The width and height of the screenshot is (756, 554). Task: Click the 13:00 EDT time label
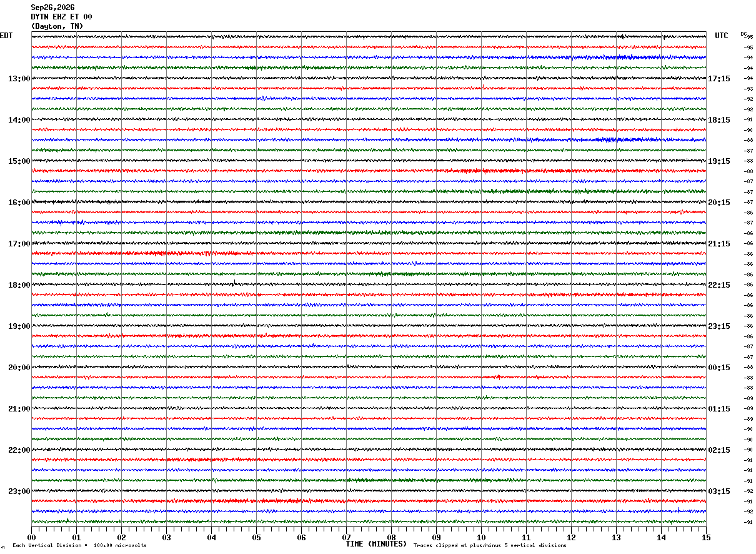point(19,79)
